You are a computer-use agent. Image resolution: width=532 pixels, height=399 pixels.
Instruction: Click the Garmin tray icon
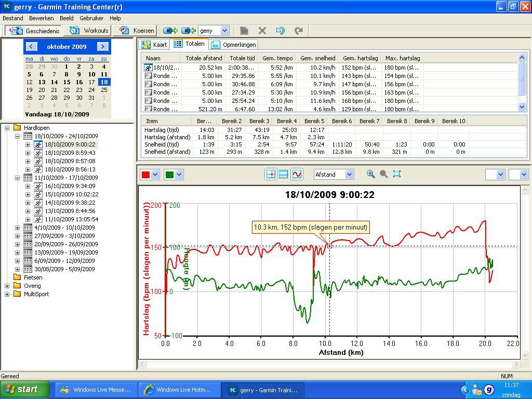(x=488, y=390)
